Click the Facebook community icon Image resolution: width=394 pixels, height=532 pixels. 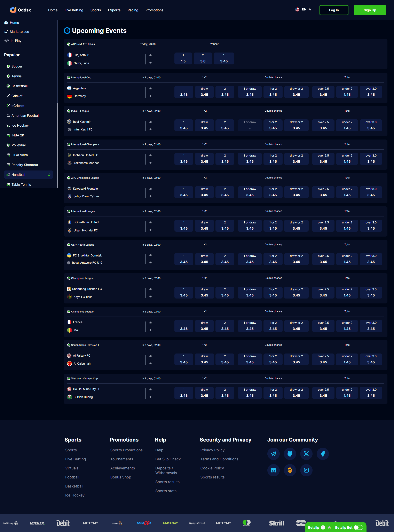point(323,454)
